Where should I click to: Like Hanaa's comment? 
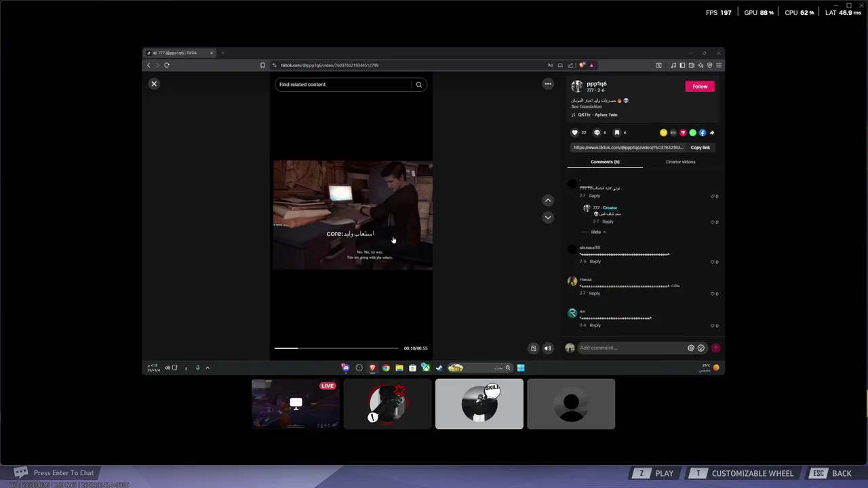713,294
